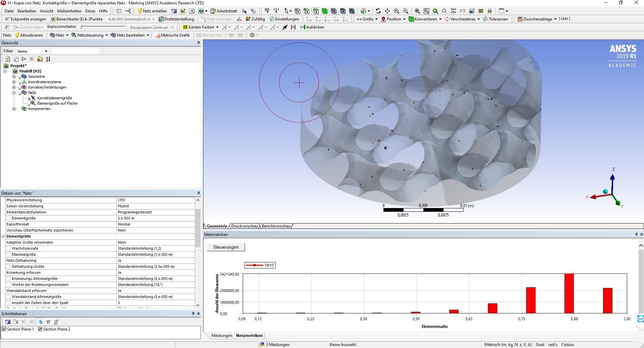
Task: Click the Netz erstellen lightning icon
Action: point(140,11)
